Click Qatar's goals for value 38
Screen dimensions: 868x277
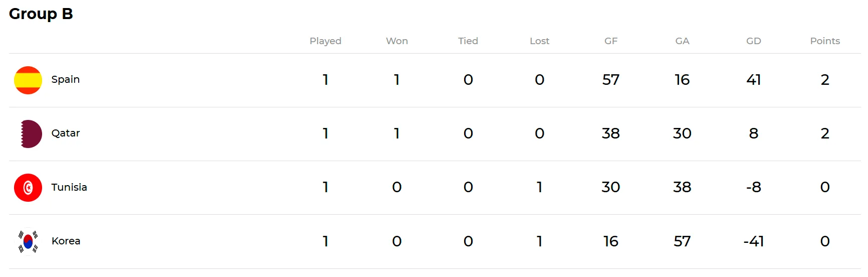(x=610, y=133)
